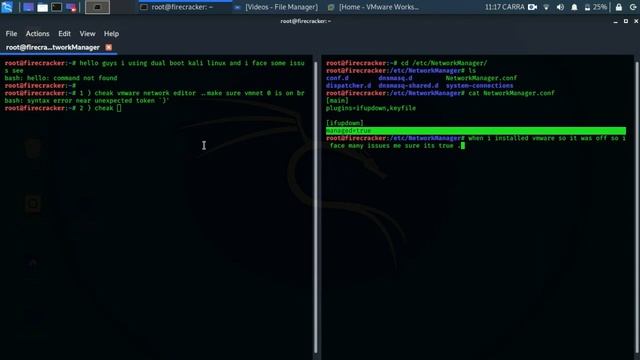The image size is (640, 360).
Task: Open the Help menu
Action: pos(111,33)
